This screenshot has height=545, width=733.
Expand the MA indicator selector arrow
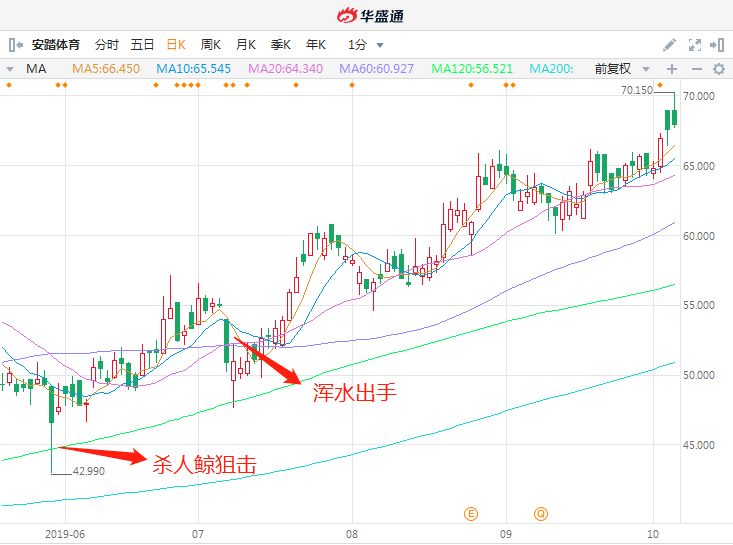coord(10,69)
